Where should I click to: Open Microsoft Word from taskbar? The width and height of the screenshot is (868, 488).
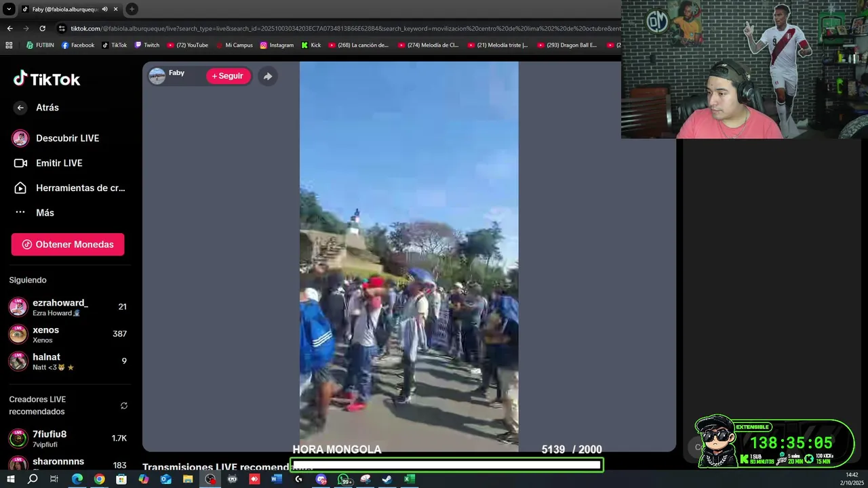point(276,479)
